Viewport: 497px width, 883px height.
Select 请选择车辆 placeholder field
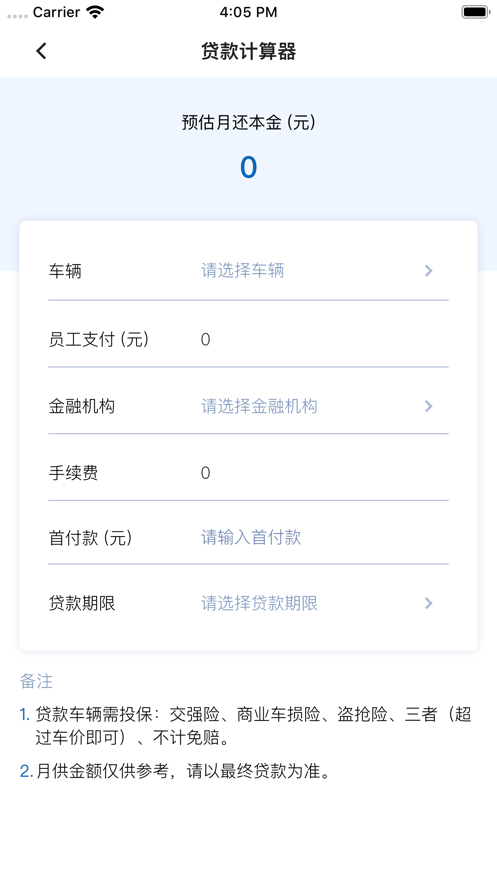(x=243, y=271)
